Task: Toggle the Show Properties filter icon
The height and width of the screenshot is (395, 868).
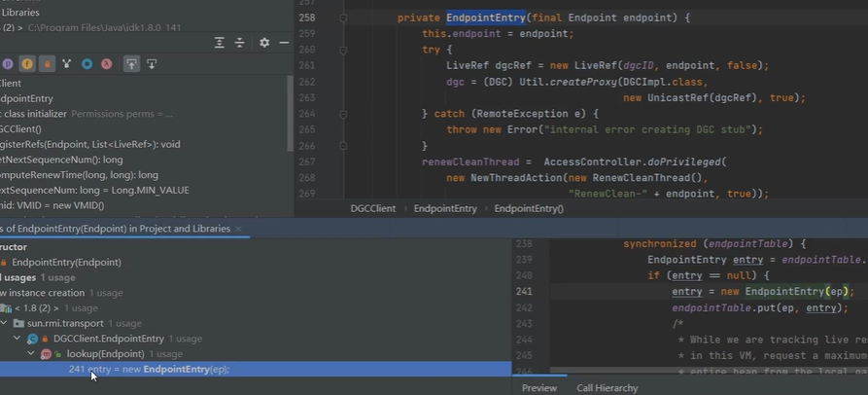Action: click(x=8, y=64)
